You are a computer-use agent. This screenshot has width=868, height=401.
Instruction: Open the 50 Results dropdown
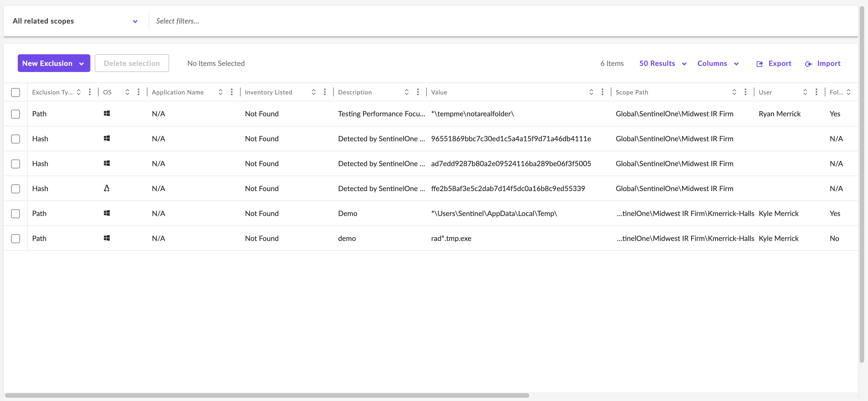[662, 63]
